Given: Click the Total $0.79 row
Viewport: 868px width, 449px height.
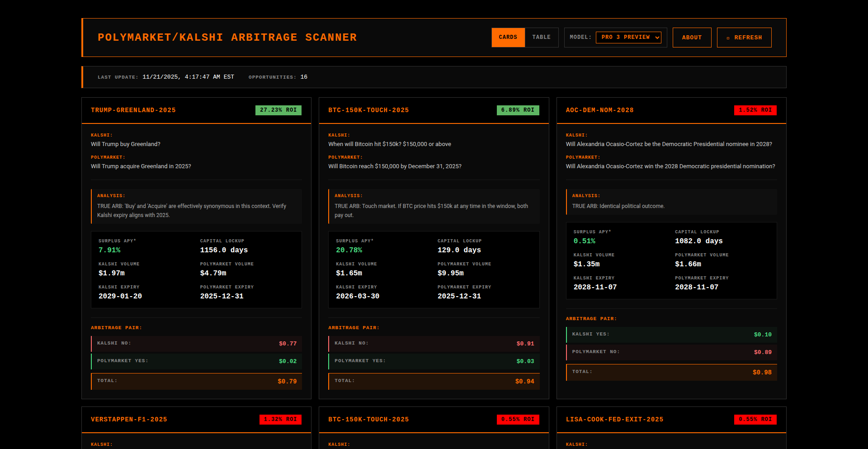Looking at the screenshot, I should pyautogui.click(x=196, y=381).
